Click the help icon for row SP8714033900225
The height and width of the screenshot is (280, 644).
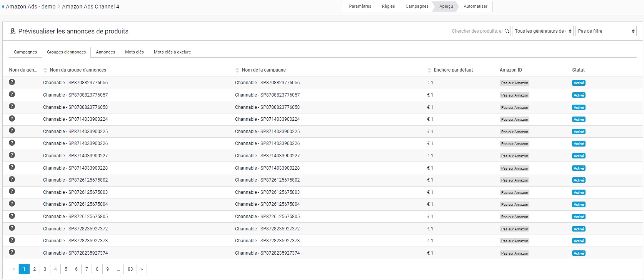[x=12, y=130]
